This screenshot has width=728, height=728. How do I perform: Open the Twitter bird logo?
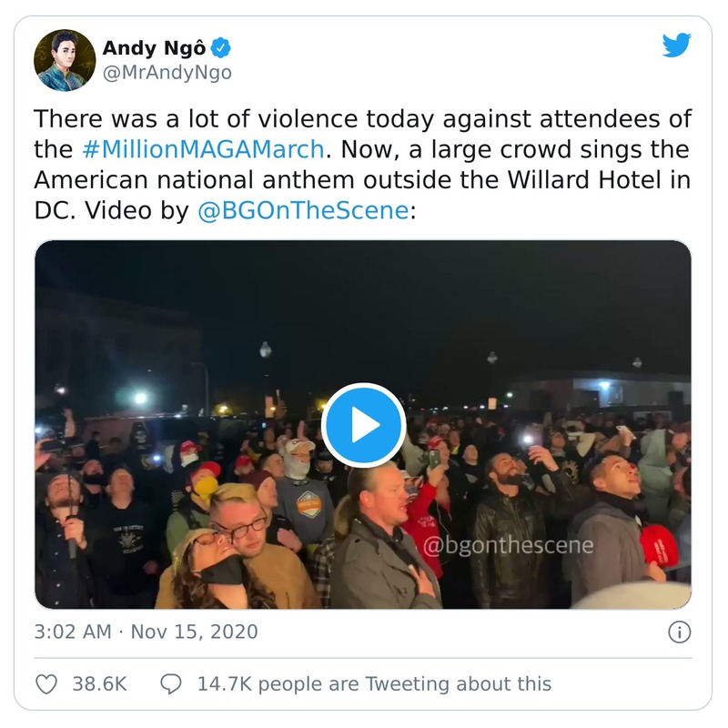[x=676, y=46]
